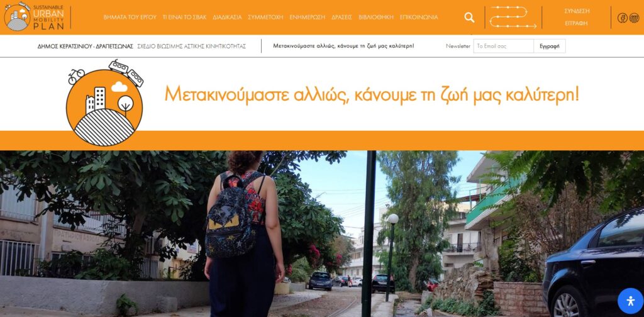
Task: Click the Sustainable Urban Mobility Plan logo
Action: [35, 17]
